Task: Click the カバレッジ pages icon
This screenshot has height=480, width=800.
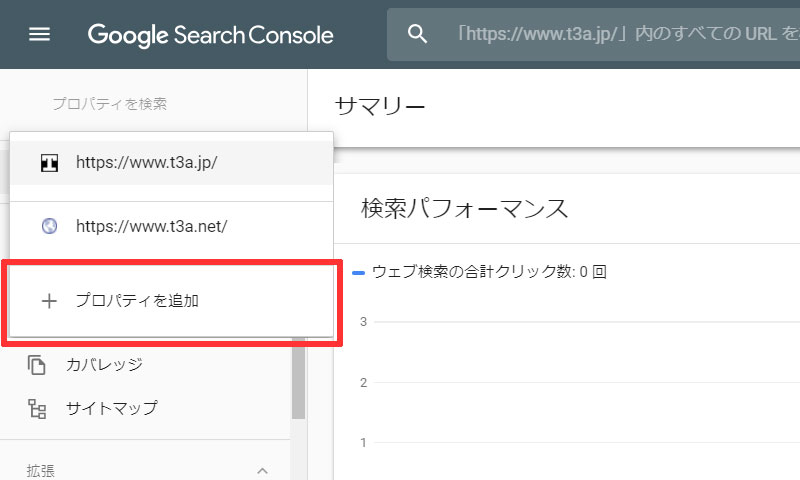Action: pos(37,365)
